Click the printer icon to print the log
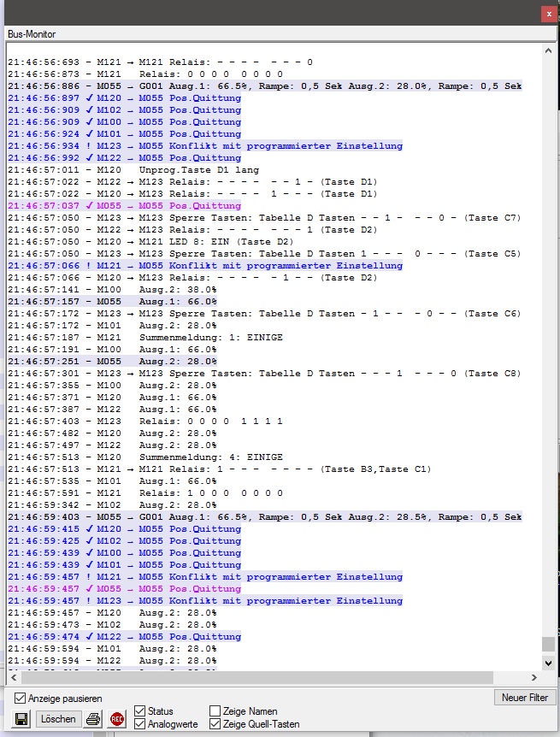This screenshot has height=737, width=560. point(93,718)
